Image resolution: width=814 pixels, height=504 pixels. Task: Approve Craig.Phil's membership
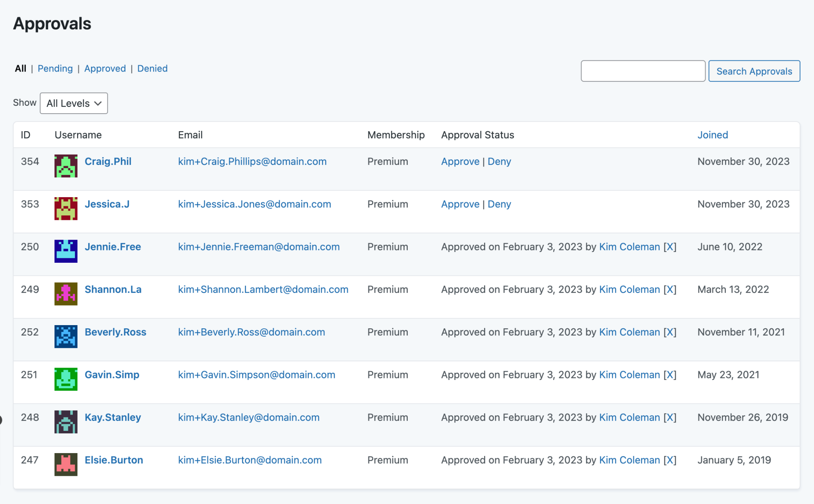(x=460, y=161)
